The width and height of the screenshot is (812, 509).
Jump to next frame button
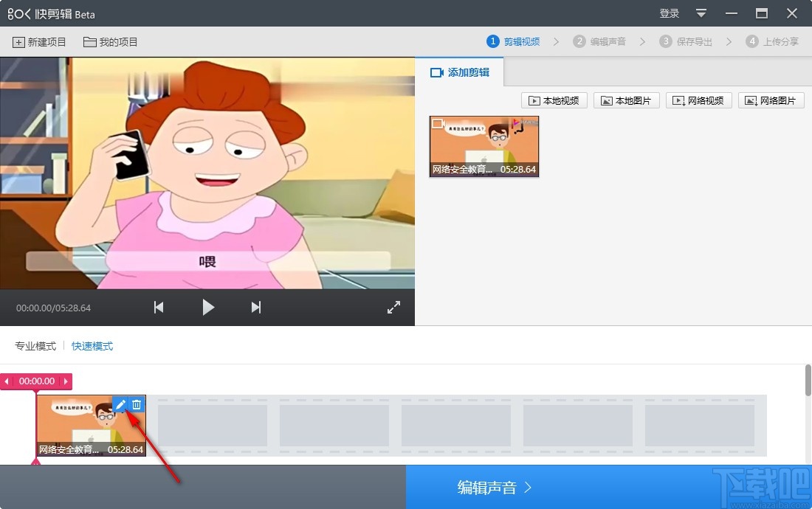256,308
